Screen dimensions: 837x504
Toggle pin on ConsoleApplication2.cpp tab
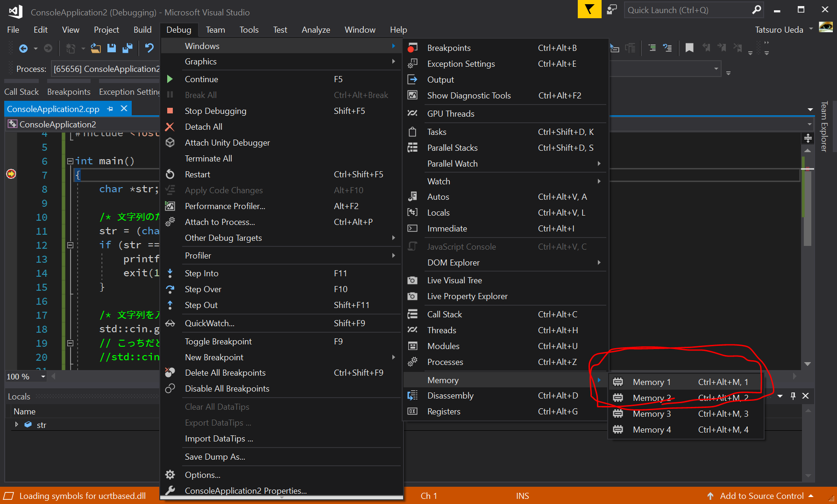[x=110, y=109]
